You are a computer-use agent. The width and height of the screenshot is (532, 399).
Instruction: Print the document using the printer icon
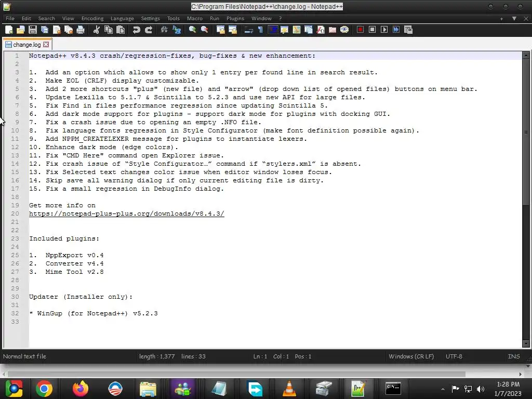coord(81,30)
